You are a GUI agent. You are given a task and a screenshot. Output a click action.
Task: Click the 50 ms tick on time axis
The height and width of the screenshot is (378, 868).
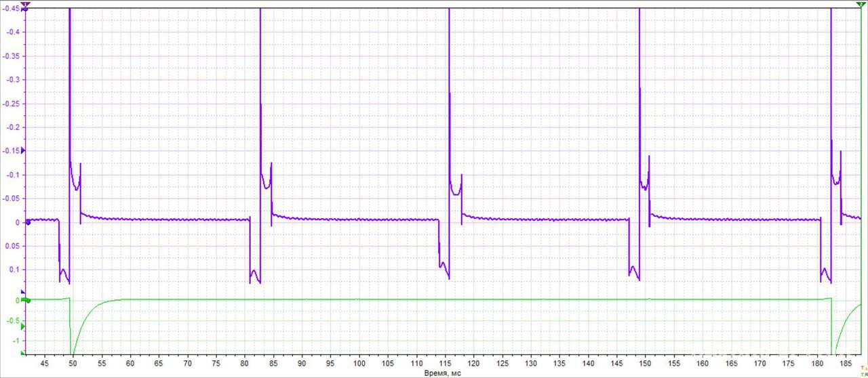[x=73, y=364]
